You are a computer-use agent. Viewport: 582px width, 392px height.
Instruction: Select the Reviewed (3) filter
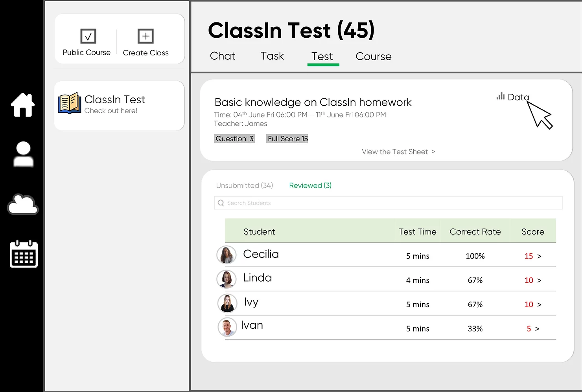click(x=310, y=185)
